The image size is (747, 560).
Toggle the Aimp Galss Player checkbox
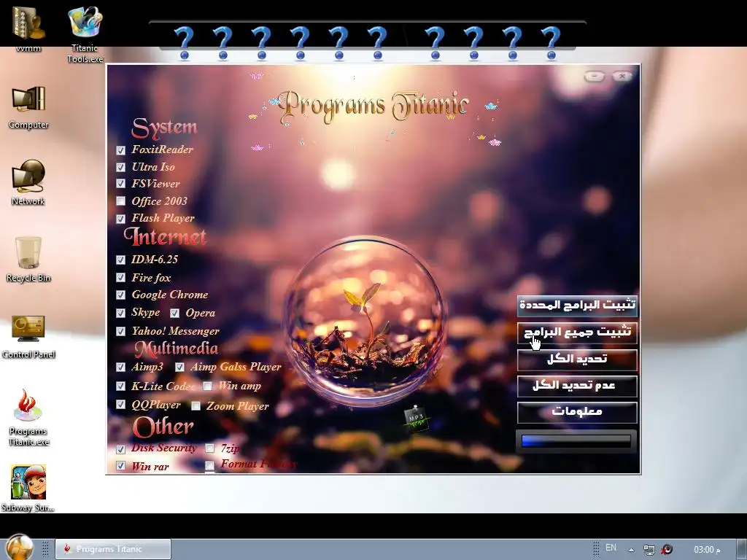click(x=179, y=367)
